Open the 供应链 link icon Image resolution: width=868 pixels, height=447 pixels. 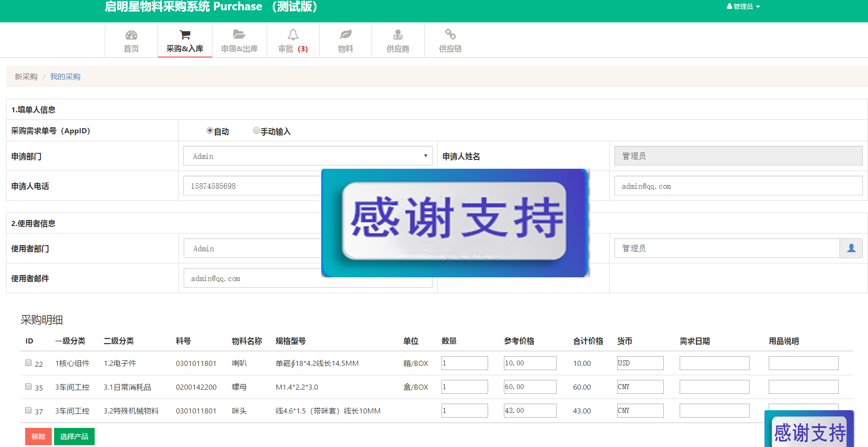pos(450,34)
